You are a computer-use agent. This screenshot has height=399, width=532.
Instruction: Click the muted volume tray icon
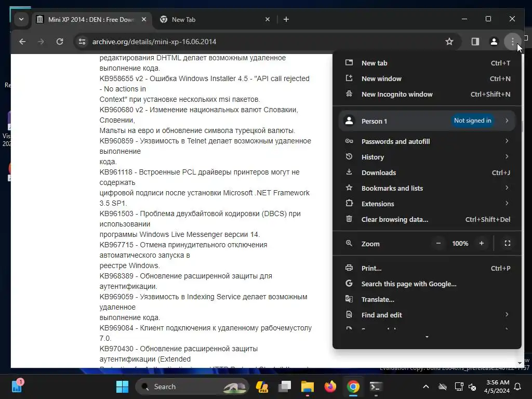coord(472,387)
